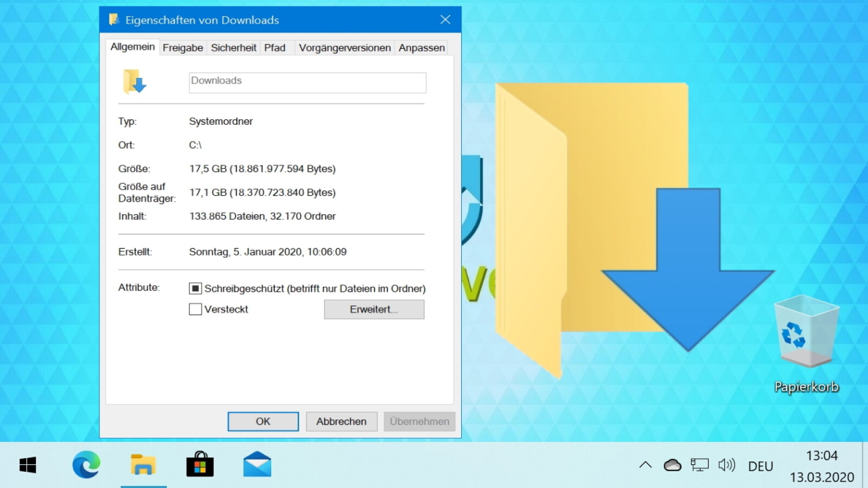Click the 17,1 GB size on disk value
This screenshot has height=488, width=868.
click(263, 192)
